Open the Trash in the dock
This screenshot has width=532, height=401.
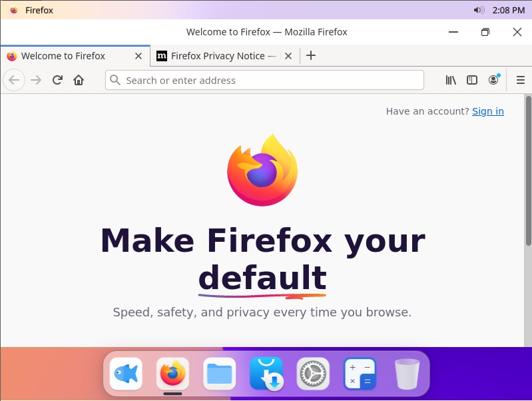(x=407, y=374)
